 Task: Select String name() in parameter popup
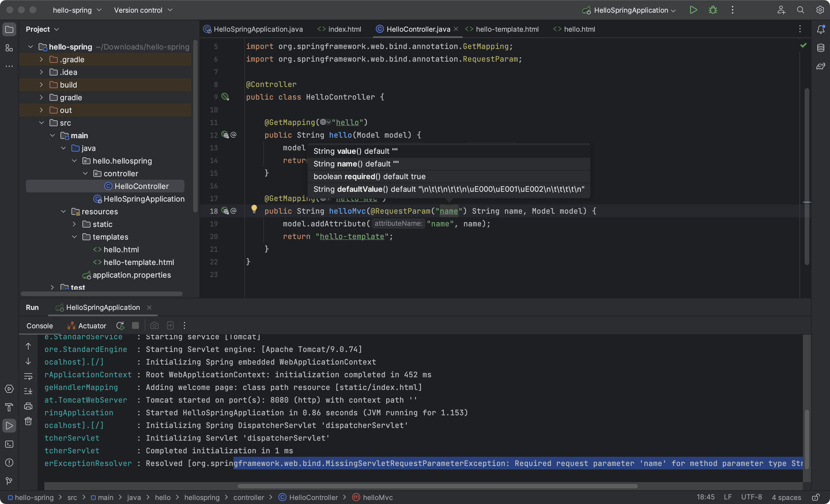point(356,164)
